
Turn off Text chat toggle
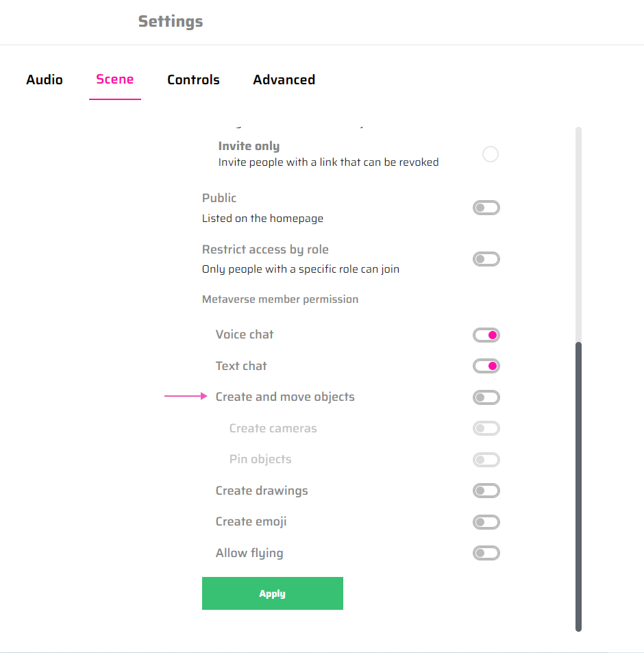point(486,367)
